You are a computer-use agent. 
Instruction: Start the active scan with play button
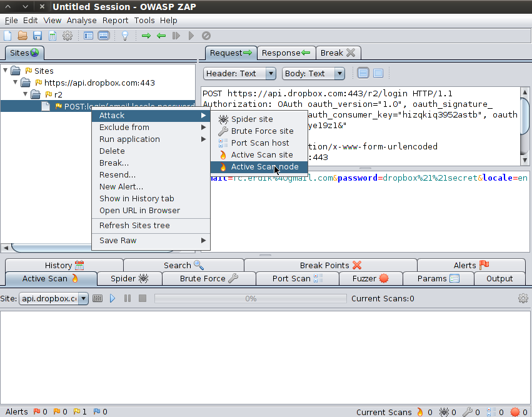(113, 299)
